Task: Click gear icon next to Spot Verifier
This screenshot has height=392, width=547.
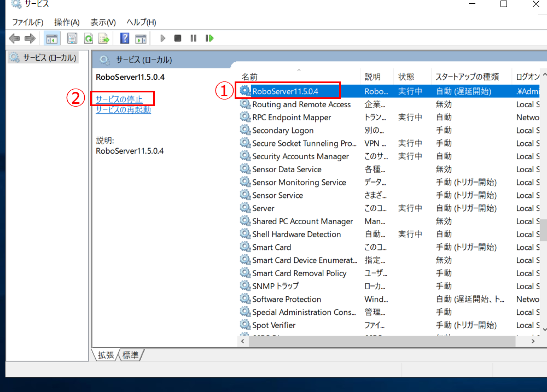Action: pyautogui.click(x=245, y=325)
